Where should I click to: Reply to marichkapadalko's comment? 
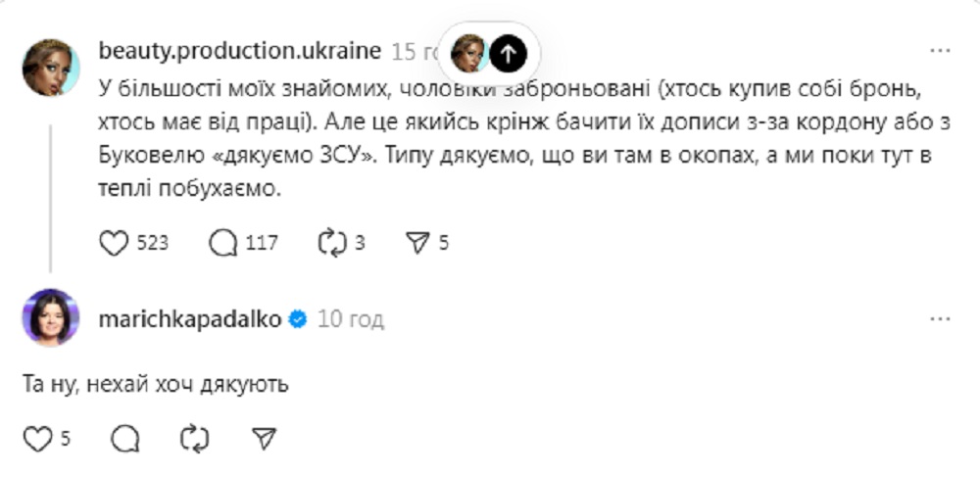[x=125, y=439]
